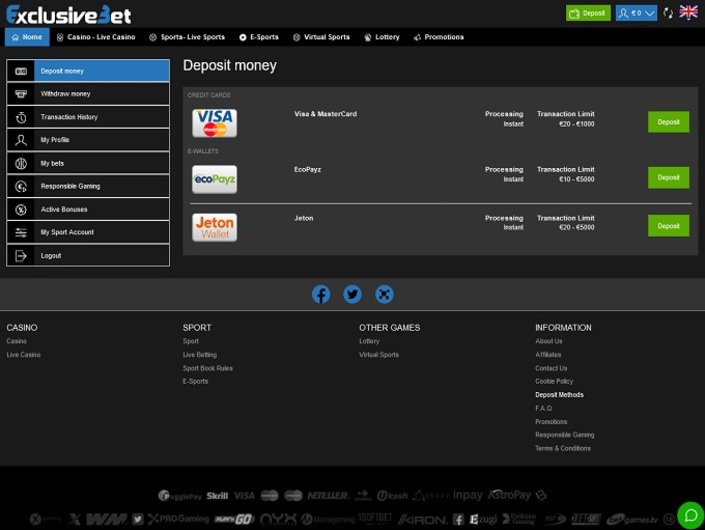Viewport: 705px width, 530px height.
Task: Open the Terms & Conditions link
Action: click(562, 448)
